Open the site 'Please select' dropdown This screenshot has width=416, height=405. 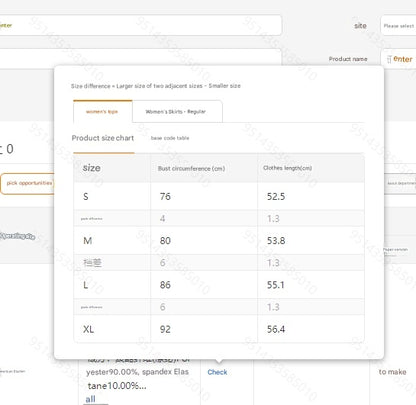tap(398, 25)
